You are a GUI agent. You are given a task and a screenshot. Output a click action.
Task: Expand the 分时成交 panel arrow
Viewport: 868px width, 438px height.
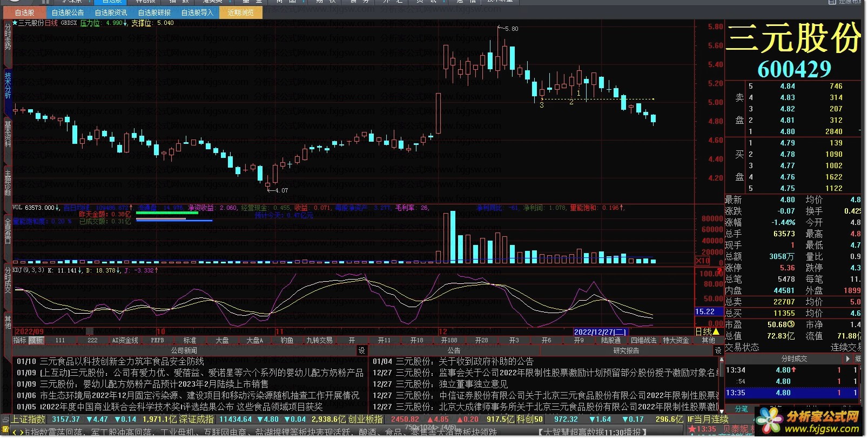[x=847, y=359]
